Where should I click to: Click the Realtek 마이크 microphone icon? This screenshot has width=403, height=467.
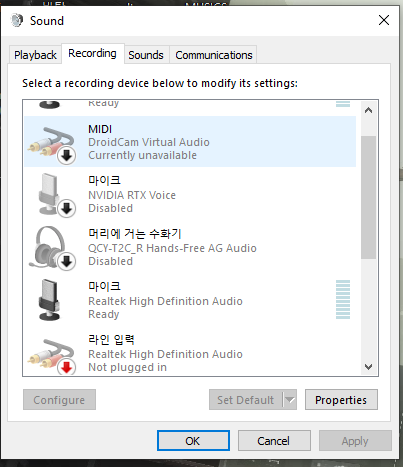click(50, 300)
